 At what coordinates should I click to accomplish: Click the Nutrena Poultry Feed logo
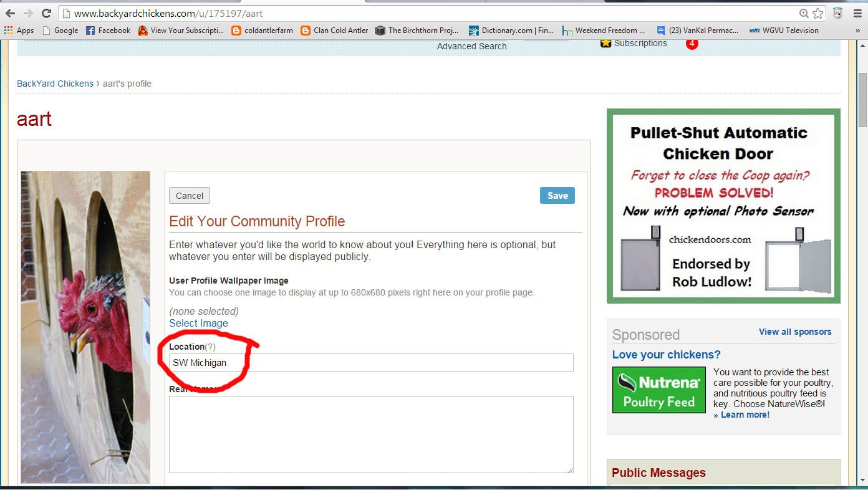(x=658, y=390)
